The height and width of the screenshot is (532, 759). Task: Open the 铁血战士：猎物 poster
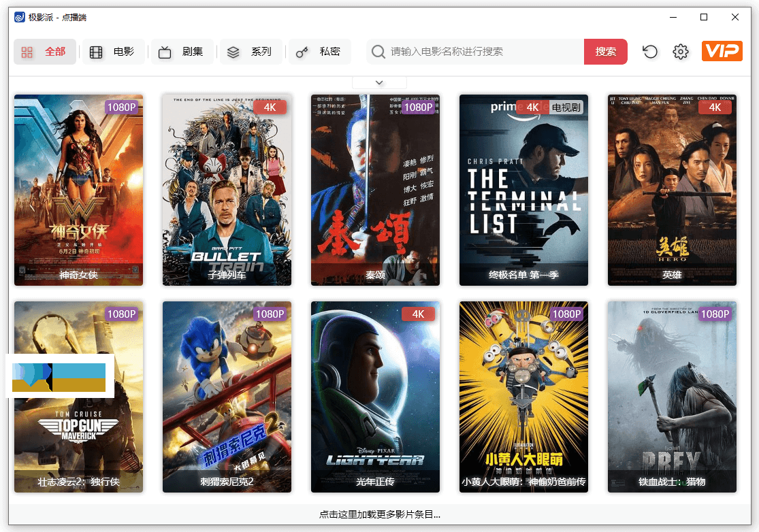tap(672, 397)
